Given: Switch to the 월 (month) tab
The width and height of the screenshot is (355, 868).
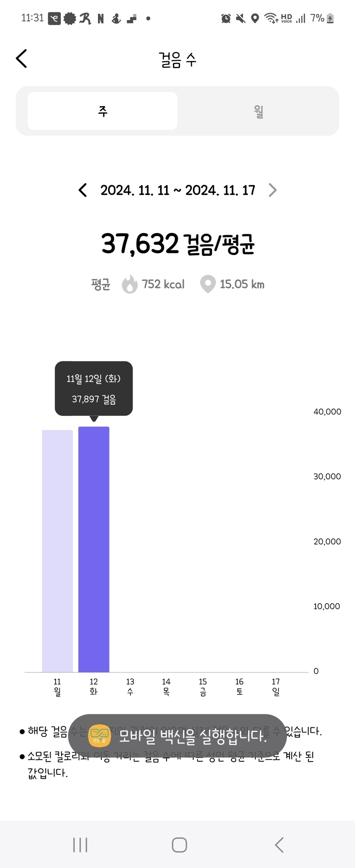Looking at the screenshot, I should (258, 111).
